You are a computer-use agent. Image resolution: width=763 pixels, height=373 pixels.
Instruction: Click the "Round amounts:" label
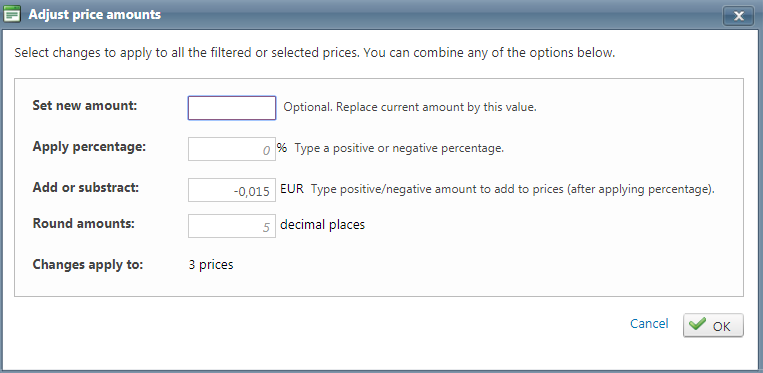[x=83, y=223]
